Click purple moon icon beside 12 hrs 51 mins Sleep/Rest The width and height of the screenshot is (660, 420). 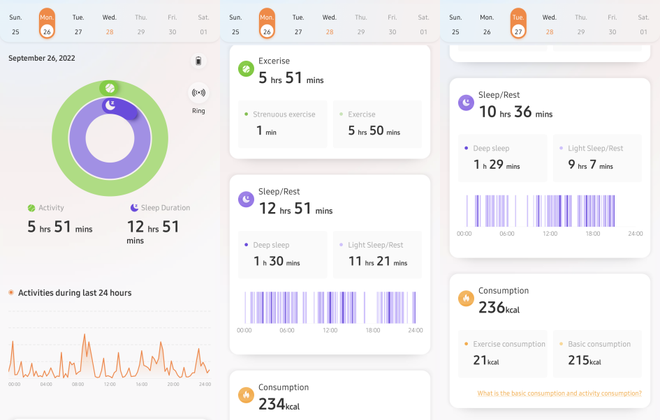(x=246, y=200)
